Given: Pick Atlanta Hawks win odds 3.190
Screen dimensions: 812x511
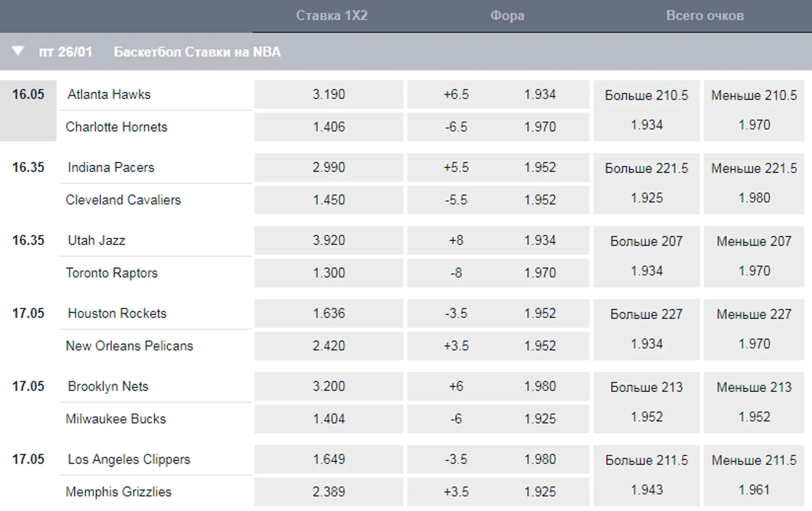Looking at the screenshot, I should [x=329, y=95].
